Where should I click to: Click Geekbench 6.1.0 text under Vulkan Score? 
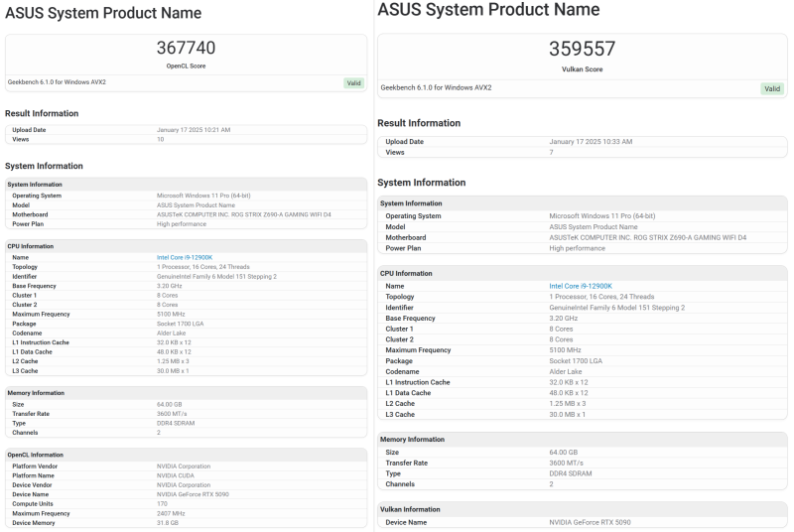[437, 87]
